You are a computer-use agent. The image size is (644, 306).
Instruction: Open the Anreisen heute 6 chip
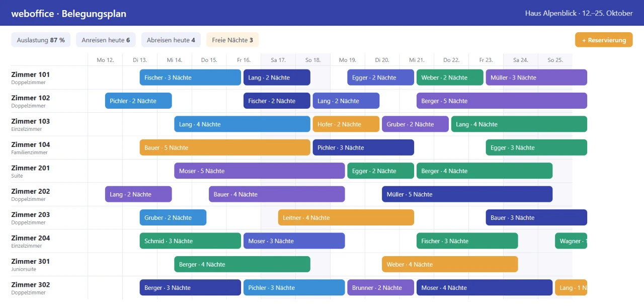106,40
